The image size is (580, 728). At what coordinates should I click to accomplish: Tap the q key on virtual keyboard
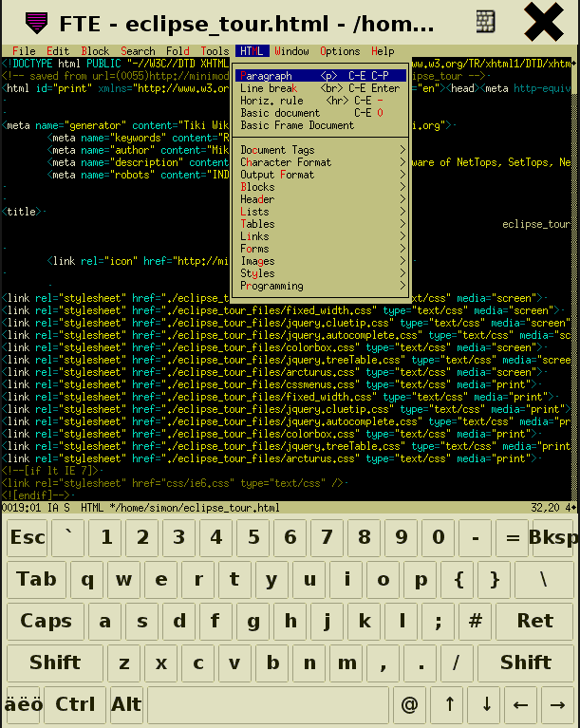point(86,579)
